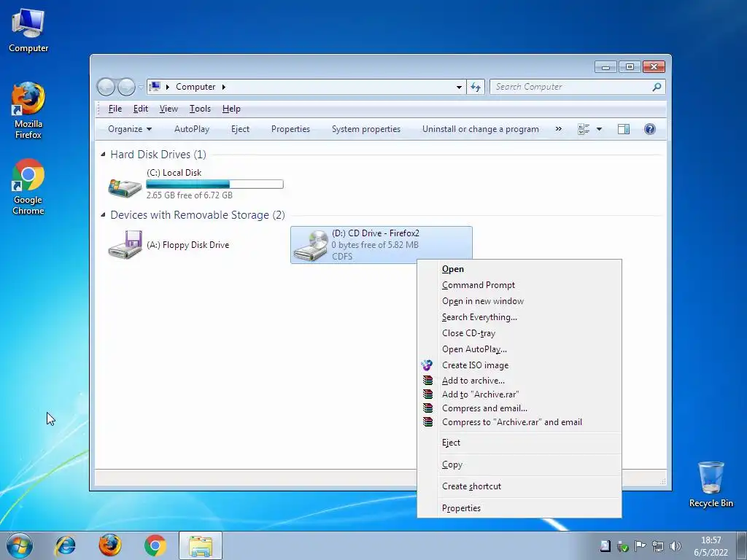
Task: Click Properties in the toolbar
Action: 290,129
